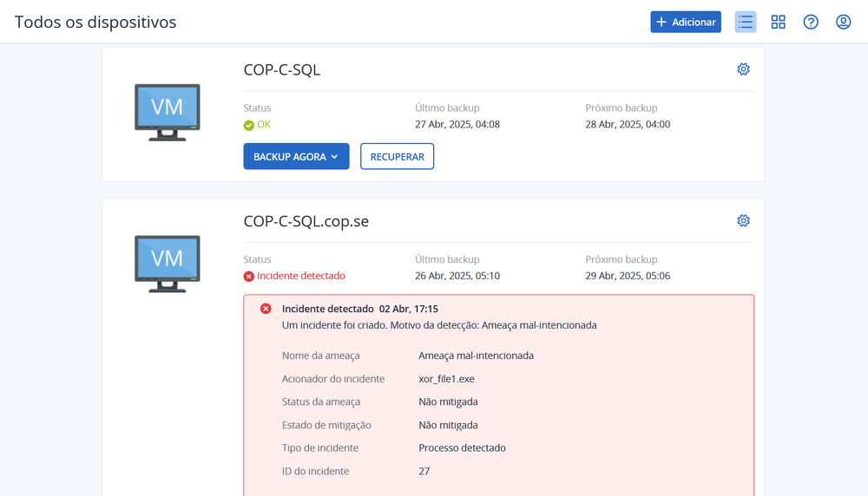
Task: Click the COP-C-SQL.cop.se VM monitor thumbnail
Action: pyautogui.click(x=168, y=264)
